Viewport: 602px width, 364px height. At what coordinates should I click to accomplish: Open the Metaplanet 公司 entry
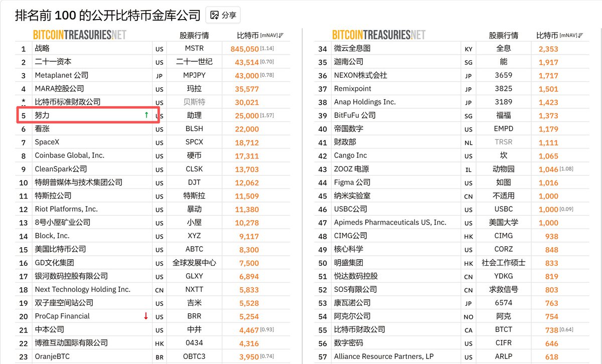pos(61,75)
